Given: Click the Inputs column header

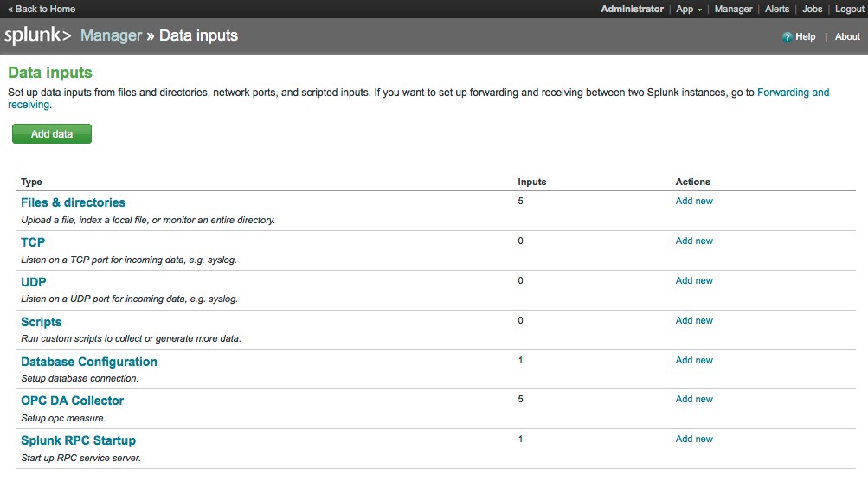Looking at the screenshot, I should click(531, 182).
